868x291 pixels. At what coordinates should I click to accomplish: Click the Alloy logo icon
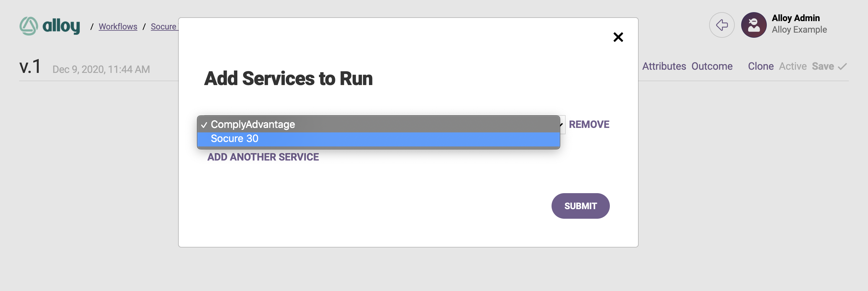click(x=29, y=26)
